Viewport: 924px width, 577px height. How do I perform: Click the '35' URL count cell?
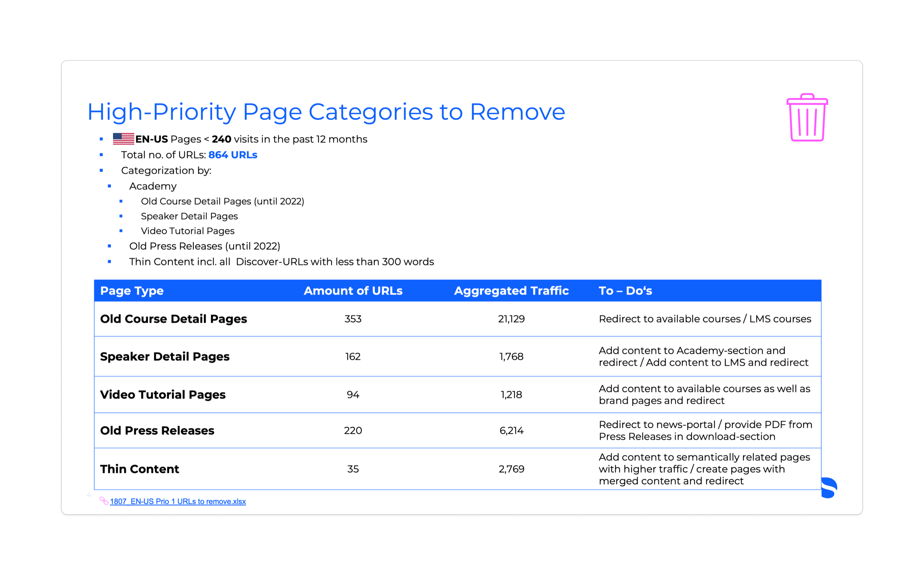point(353,469)
